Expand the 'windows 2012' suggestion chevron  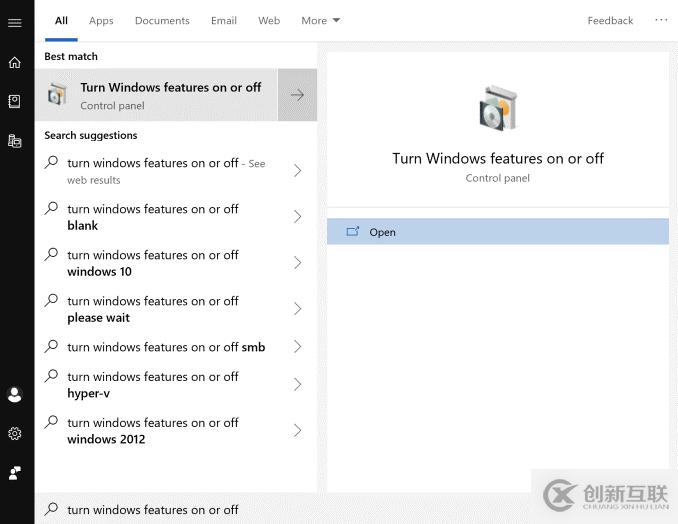point(297,431)
